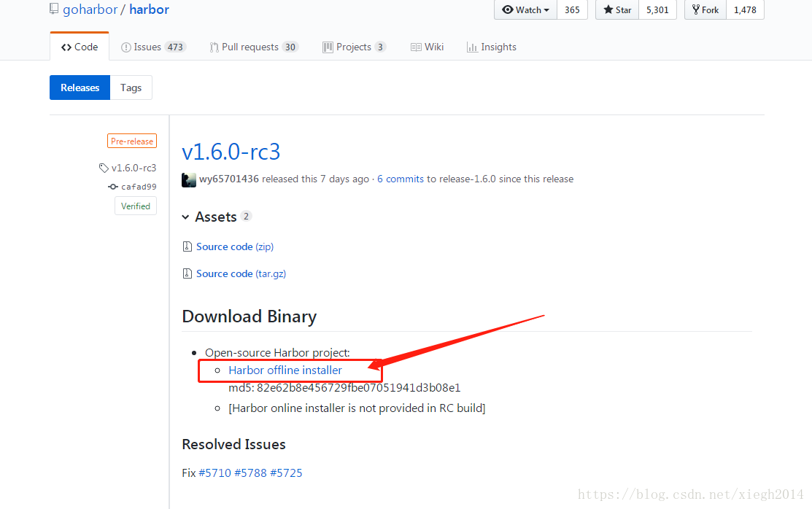Click the md5 checksum text
Screen dimensions: 812x509
[344, 388]
